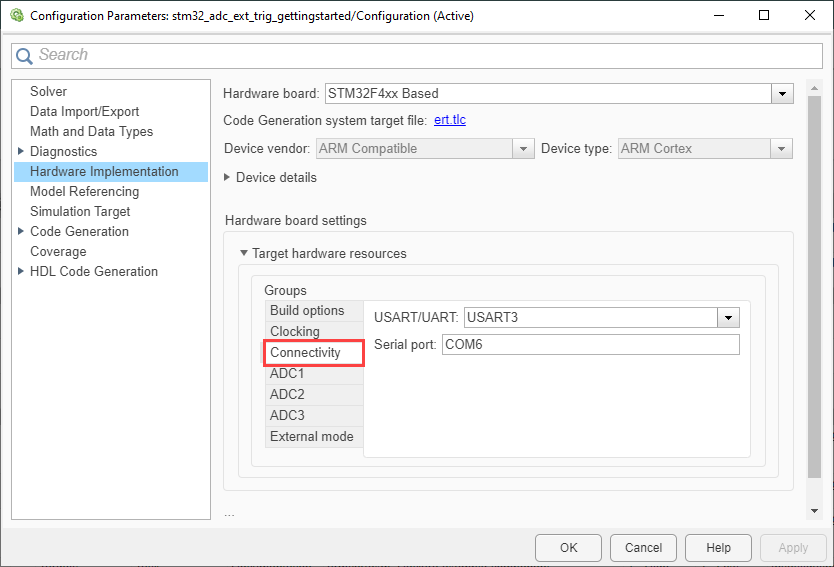Open the ADC1 group settings

(287, 374)
